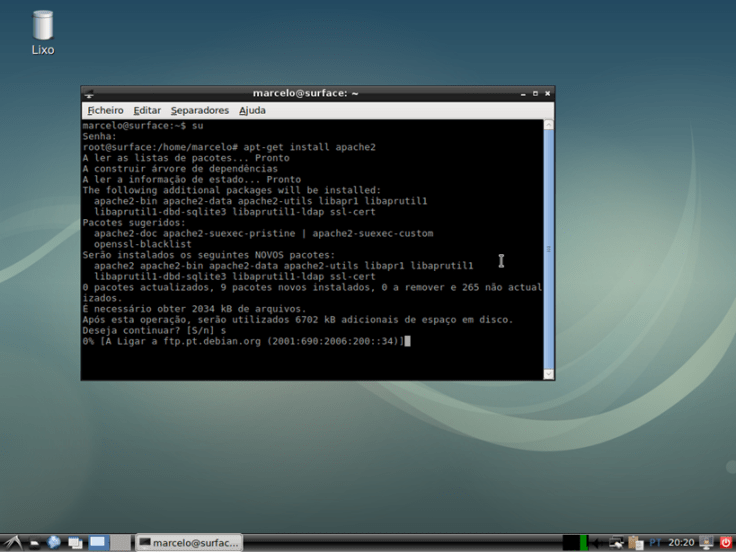Open the terminal window menu icon
This screenshot has height=552, width=736.
89,93
